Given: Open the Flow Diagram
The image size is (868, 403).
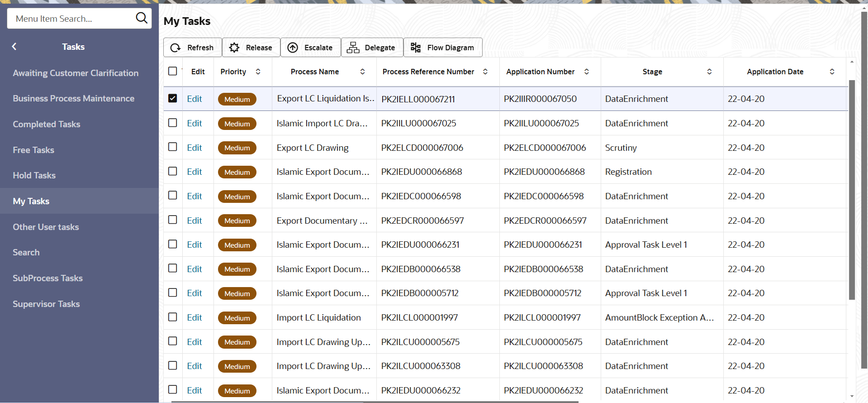Looking at the screenshot, I should tap(443, 48).
